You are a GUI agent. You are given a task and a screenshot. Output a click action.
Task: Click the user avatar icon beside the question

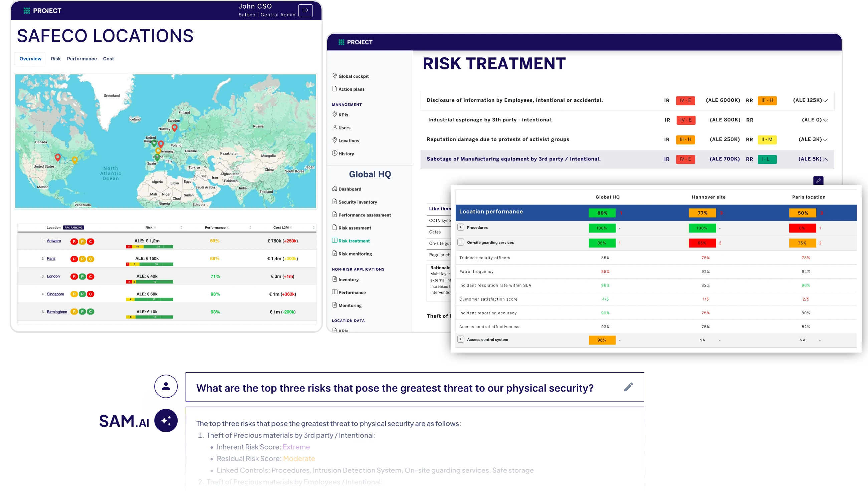[166, 387]
